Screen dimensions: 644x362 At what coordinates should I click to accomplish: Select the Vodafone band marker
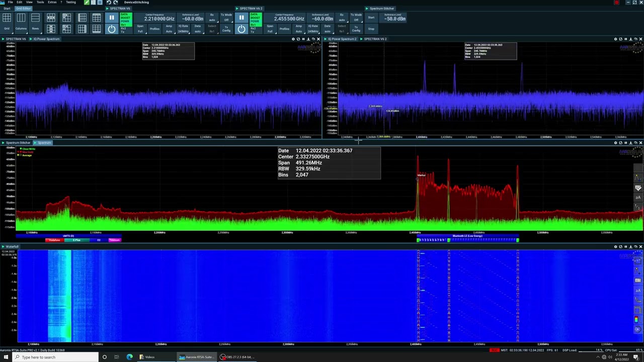[54, 240]
